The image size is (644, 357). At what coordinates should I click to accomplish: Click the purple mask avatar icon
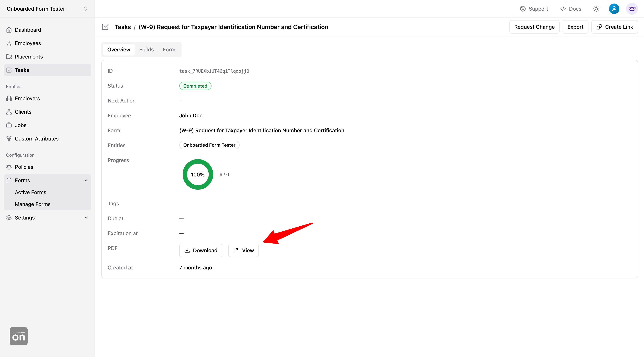(x=632, y=9)
